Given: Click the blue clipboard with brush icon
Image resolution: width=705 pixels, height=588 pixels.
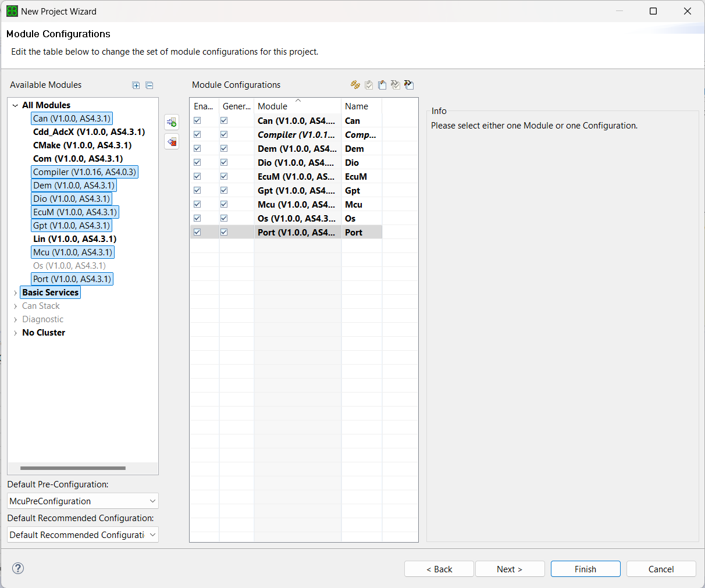Looking at the screenshot, I should tap(382, 85).
